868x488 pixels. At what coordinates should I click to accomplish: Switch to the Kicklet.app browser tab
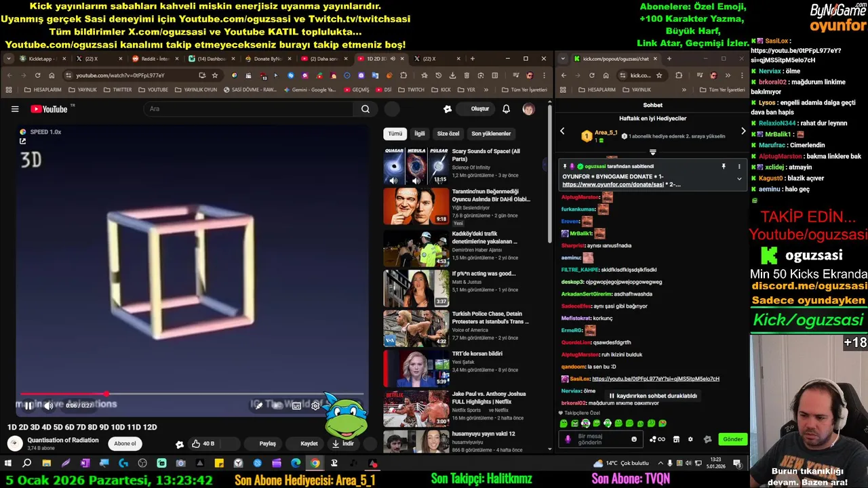[x=41, y=59]
